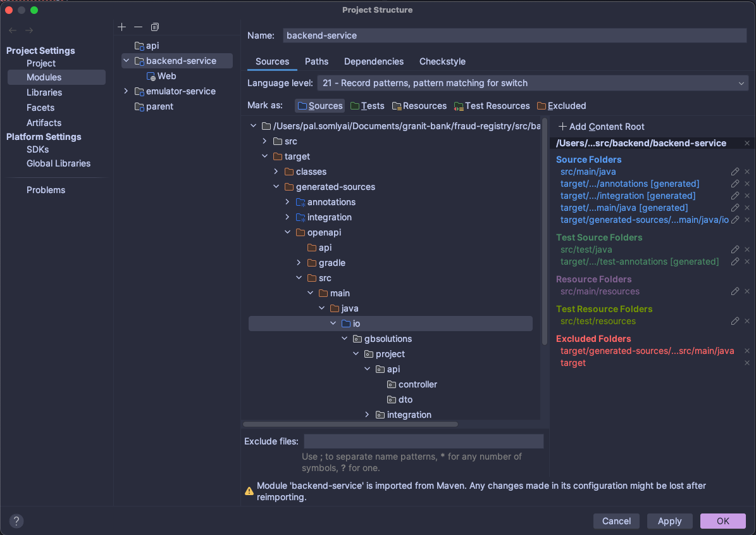Expand the emulator-service module
The height and width of the screenshot is (535, 756).
click(x=127, y=91)
